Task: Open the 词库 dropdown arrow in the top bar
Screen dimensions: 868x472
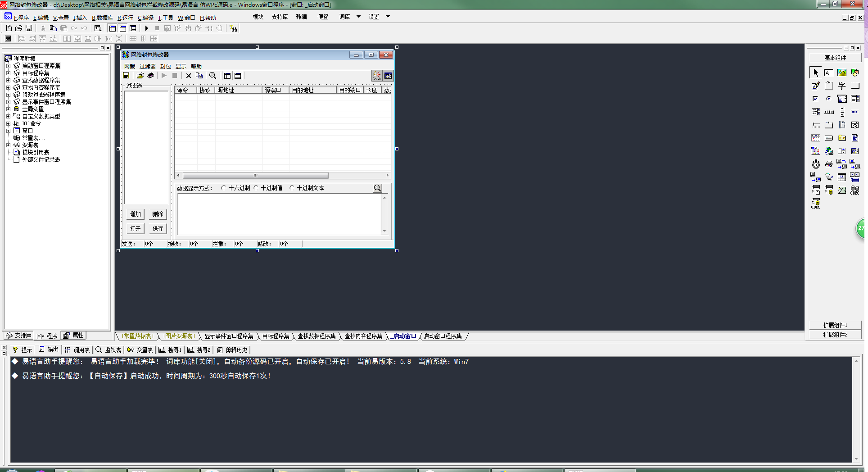Action: click(358, 17)
